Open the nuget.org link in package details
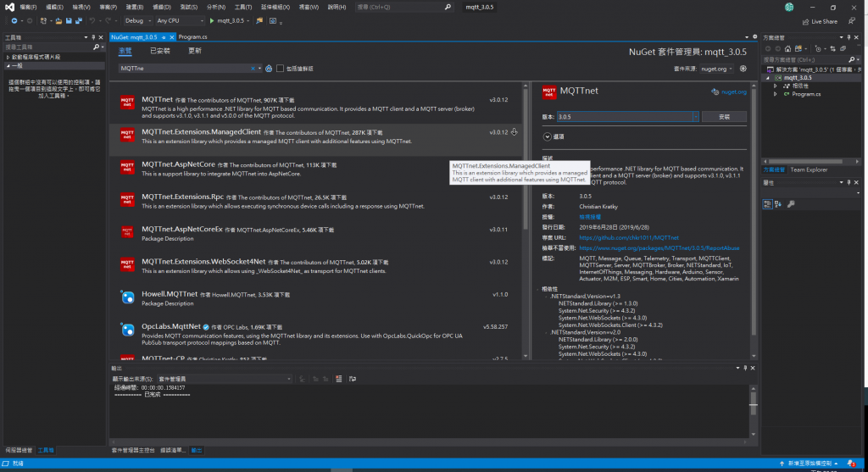The height and width of the screenshot is (472, 868). tap(733, 92)
